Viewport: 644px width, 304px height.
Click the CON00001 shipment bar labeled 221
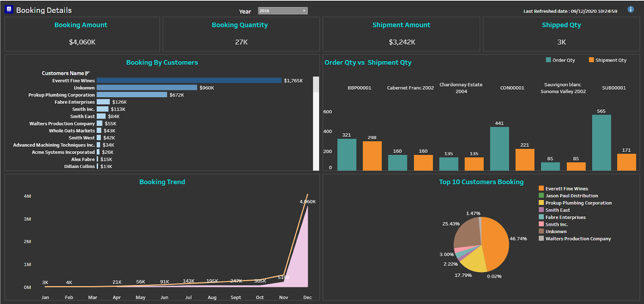click(525, 160)
